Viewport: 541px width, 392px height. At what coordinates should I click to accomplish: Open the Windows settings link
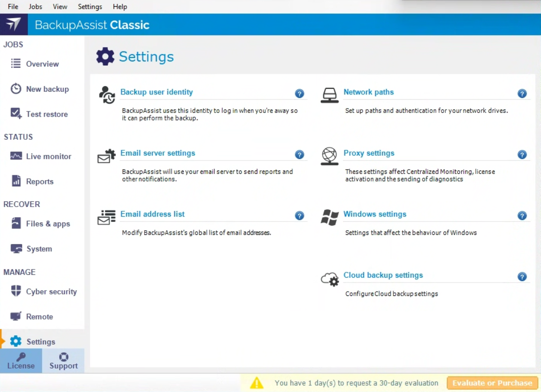tap(375, 214)
